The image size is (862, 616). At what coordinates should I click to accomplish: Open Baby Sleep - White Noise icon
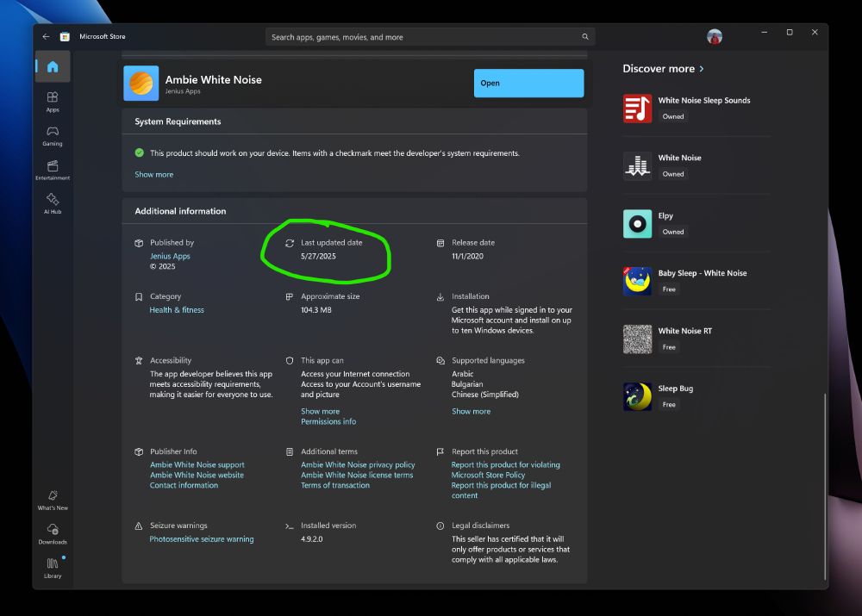637,281
